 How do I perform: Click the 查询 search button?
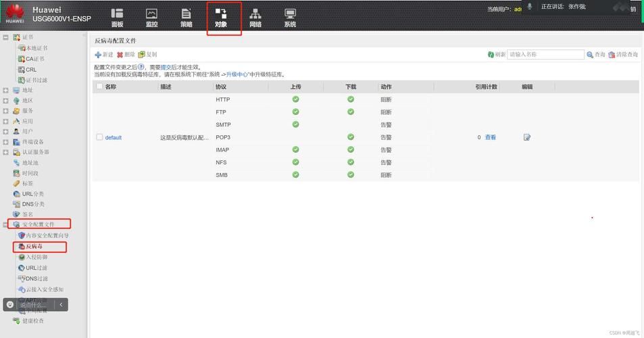[x=596, y=54]
